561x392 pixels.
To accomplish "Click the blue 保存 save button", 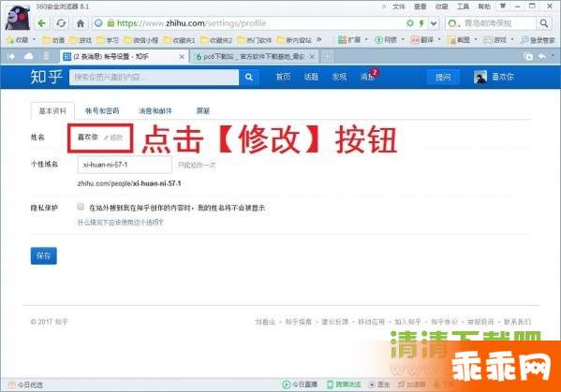I will tap(44, 255).
